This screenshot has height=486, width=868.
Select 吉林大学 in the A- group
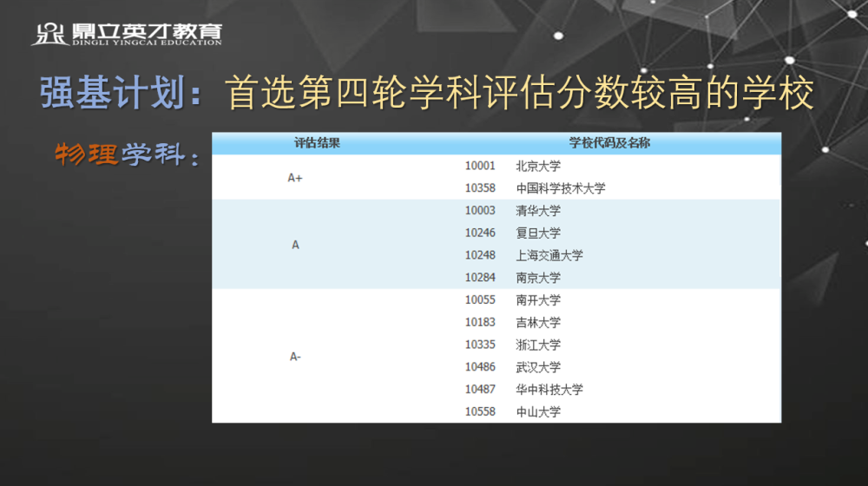[x=538, y=323]
